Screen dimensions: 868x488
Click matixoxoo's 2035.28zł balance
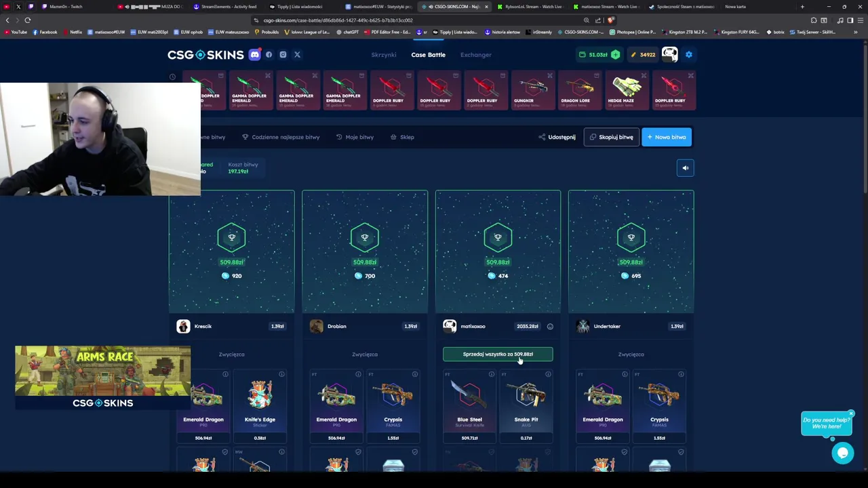pos(528,327)
